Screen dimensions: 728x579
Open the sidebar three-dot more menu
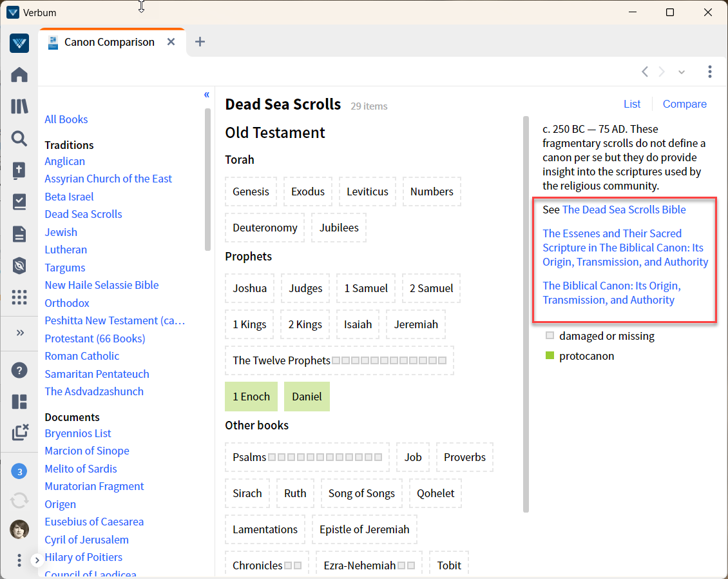pyautogui.click(x=19, y=560)
